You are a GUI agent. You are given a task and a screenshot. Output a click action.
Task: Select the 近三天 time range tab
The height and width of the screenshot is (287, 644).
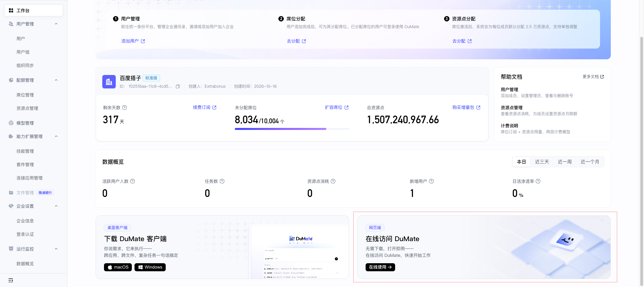pos(542,162)
